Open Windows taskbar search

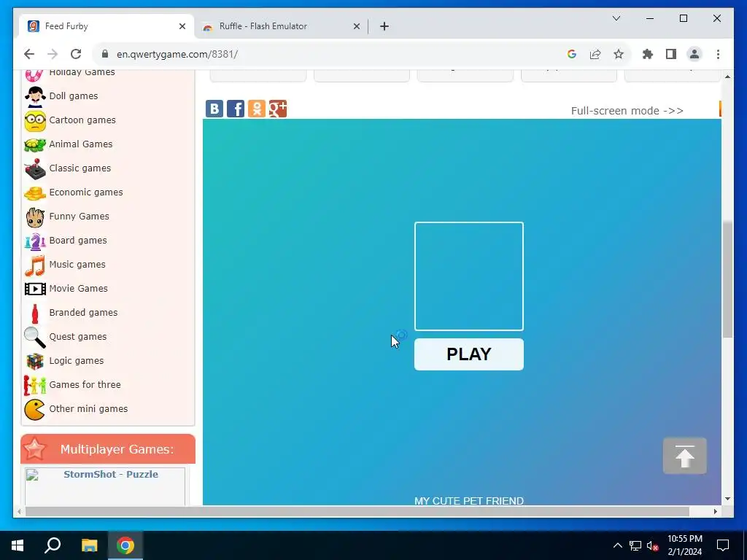click(x=53, y=545)
